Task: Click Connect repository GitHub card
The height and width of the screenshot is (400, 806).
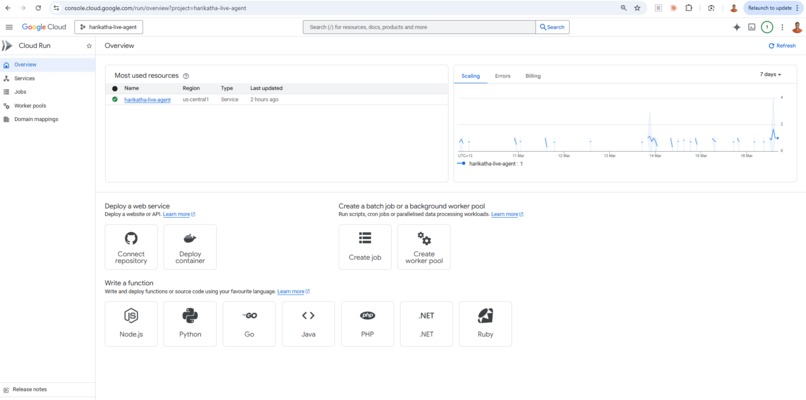Action: [x=131, y=247]
